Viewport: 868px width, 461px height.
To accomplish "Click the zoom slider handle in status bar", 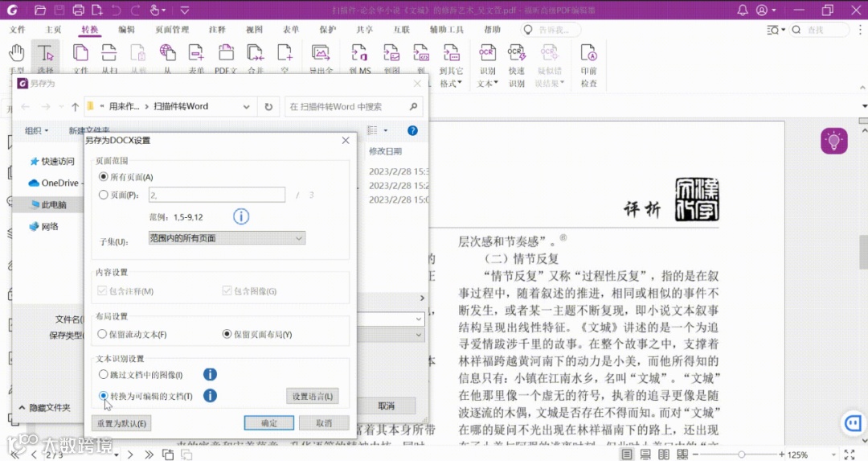I will (x=741, y=455).
